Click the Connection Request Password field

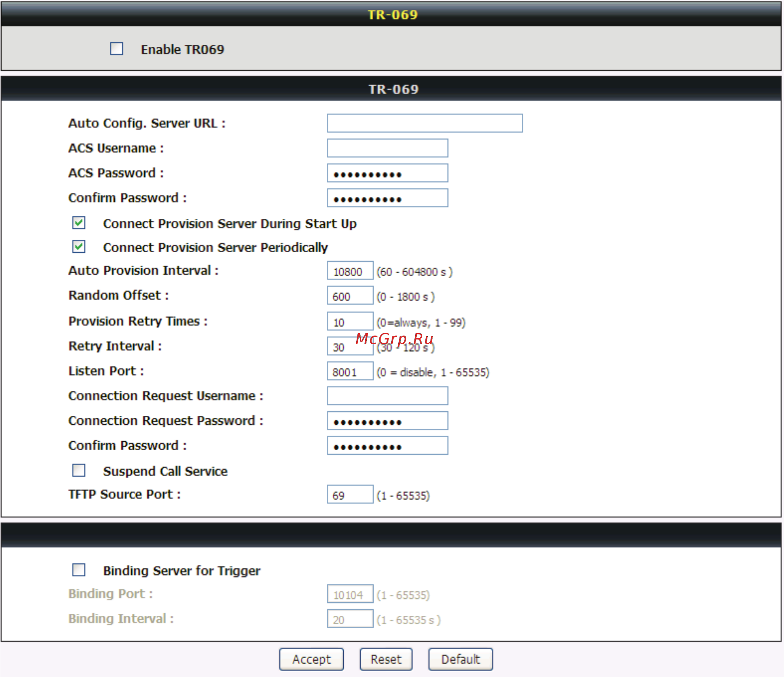pyautogui.click(x=387, y=421)
